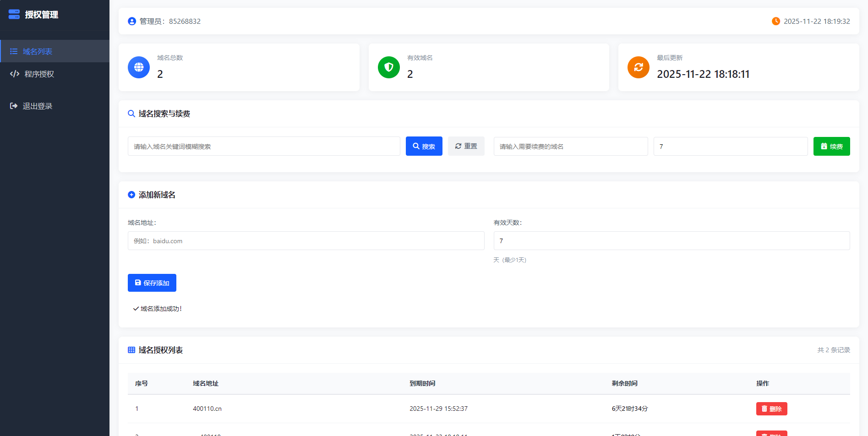The image size is (868, 436).
Task: Open the 程序授权 sidebar menu
Action: pos(55,74)
